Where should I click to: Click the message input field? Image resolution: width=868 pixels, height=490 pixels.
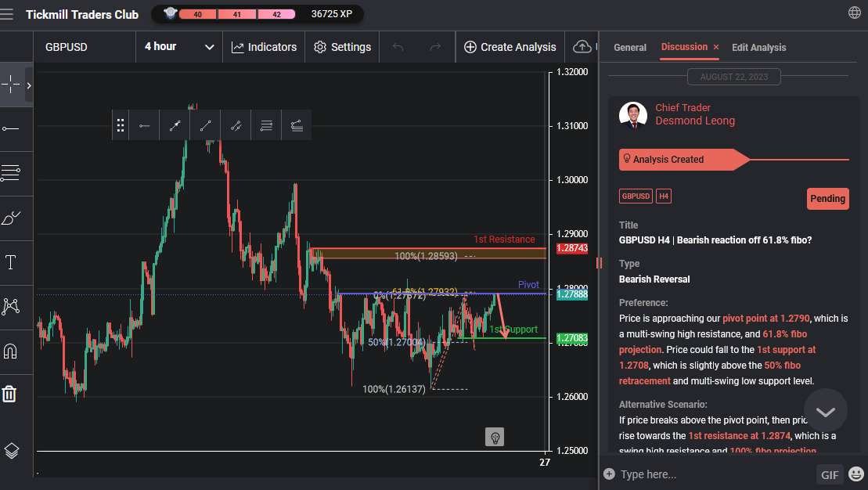tap(714, 474)
